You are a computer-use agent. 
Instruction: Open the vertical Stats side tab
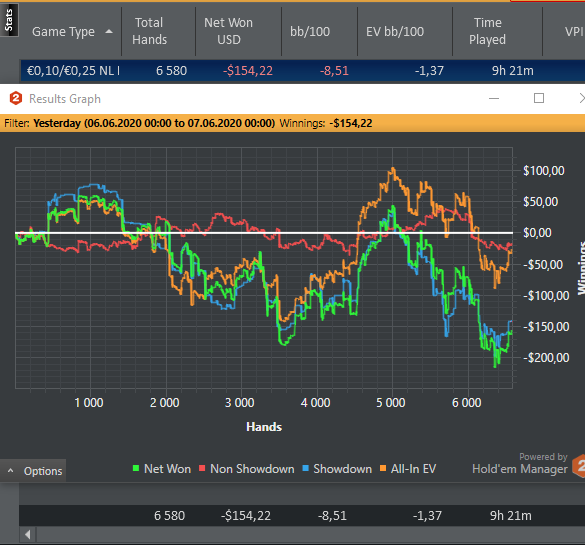tap(9, 20)
